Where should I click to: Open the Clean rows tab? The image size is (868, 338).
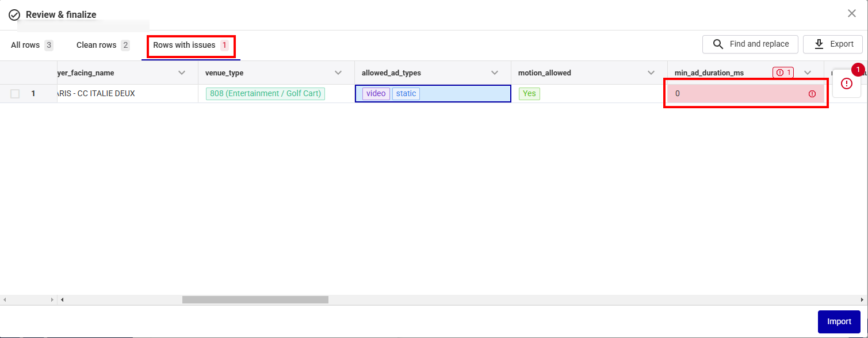tap(102, 45)
